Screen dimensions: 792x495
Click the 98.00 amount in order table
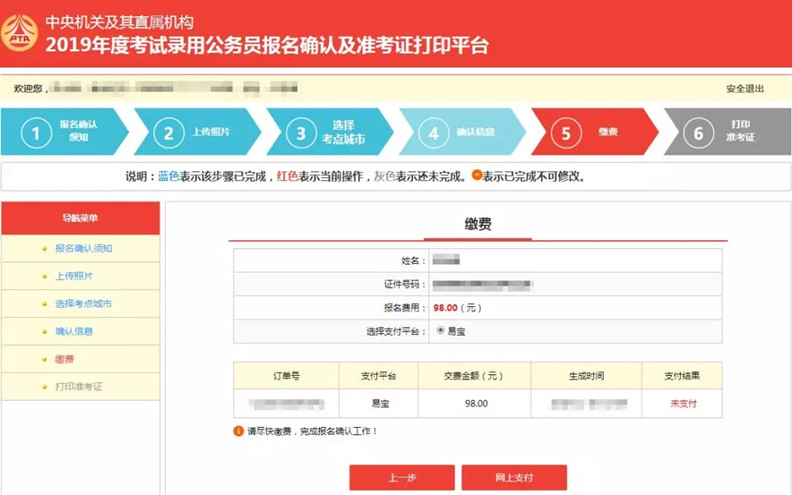pos(476,404)
